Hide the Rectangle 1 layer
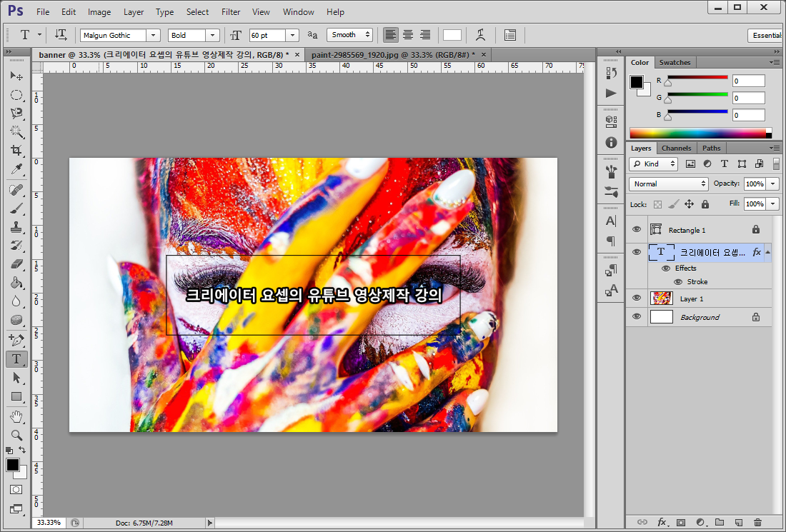 (637, 229)
